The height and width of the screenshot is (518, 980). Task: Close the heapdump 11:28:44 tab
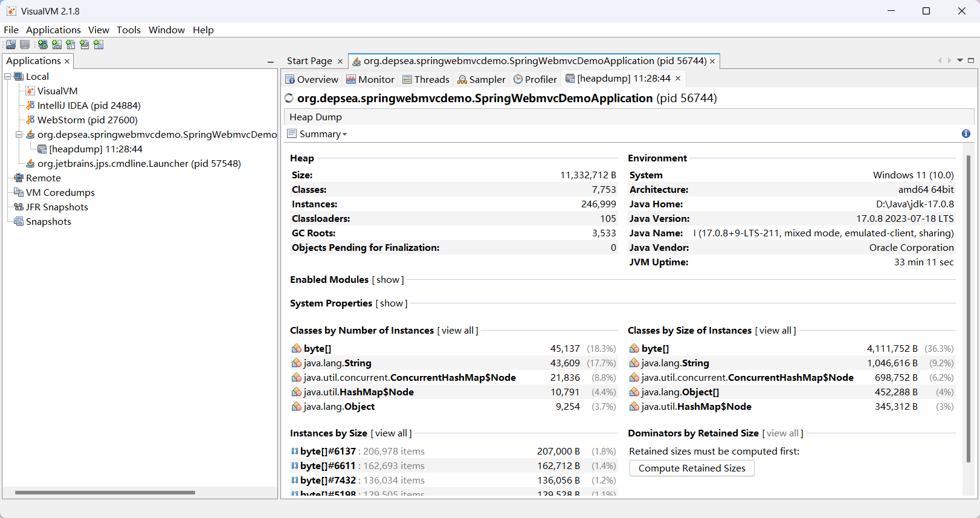pos(678,79)
